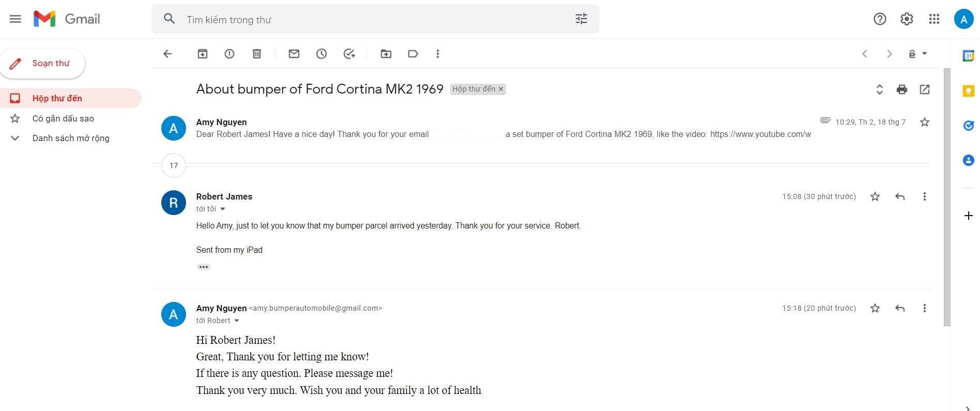Click 'Soạn thư' compose button
The image size is (980, 411).
(43, 63)
